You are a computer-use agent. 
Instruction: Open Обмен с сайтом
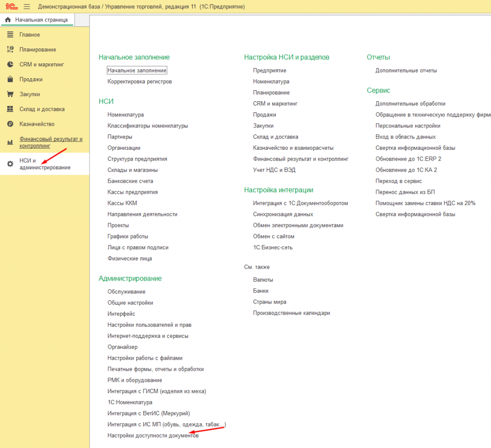[x=274, y=236]
